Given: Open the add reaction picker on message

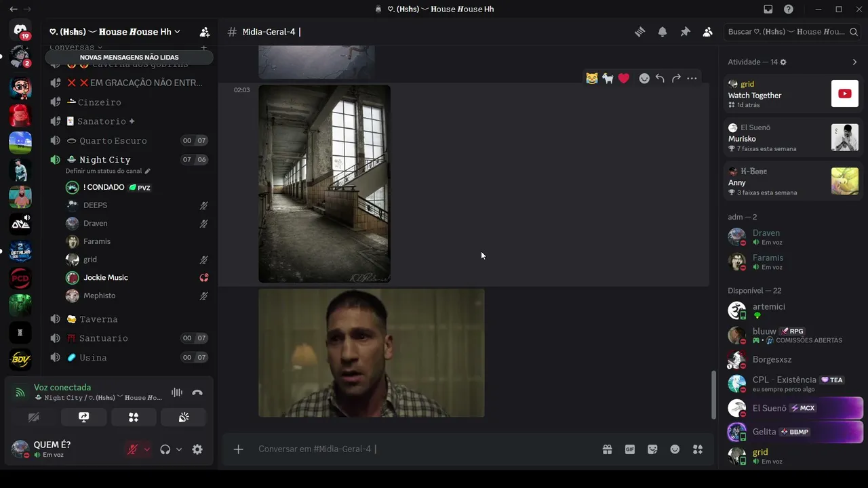Looking at the screenshot, I should 644,79.
